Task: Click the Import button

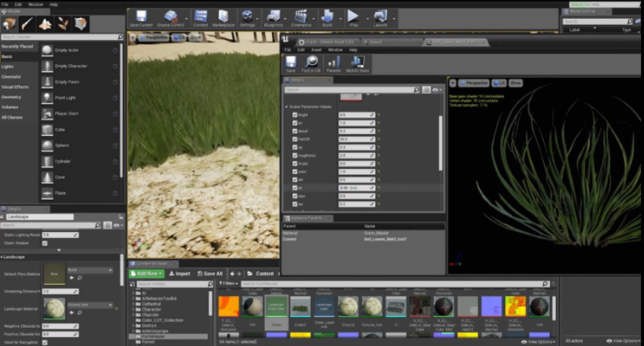Action: click(180, 274)
